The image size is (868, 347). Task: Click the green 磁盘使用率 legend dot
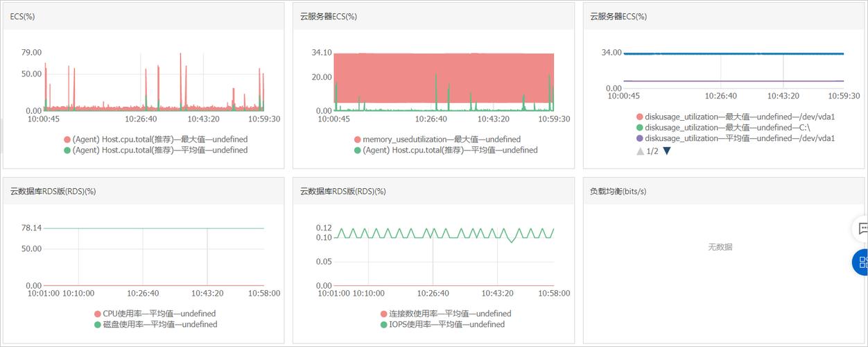[x=97, y=324]
